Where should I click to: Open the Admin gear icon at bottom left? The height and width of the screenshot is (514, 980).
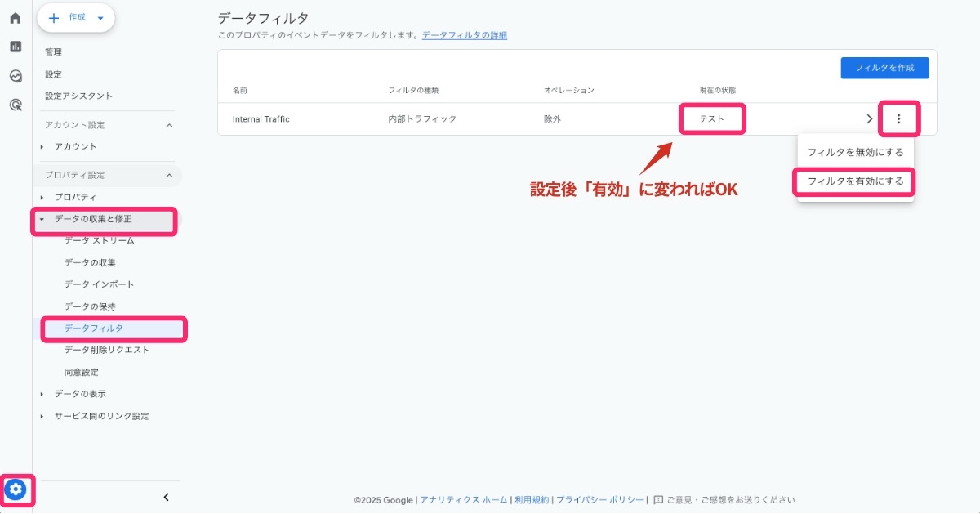(x=16, y=490)
